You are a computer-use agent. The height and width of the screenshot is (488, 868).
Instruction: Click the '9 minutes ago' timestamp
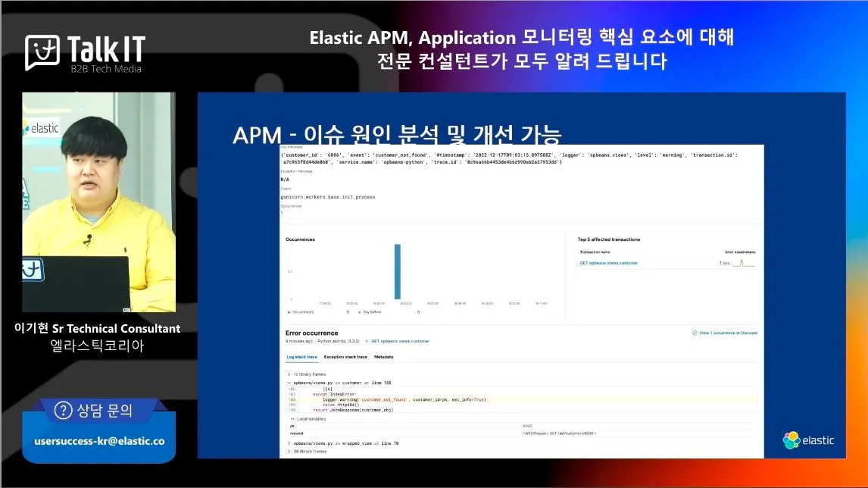click(x=299, y=341)
